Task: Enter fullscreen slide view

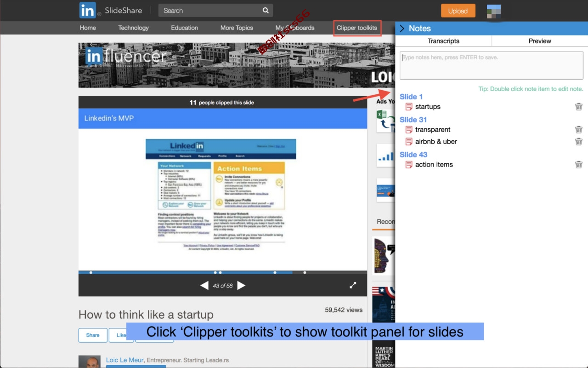Action: pos(353,285)
